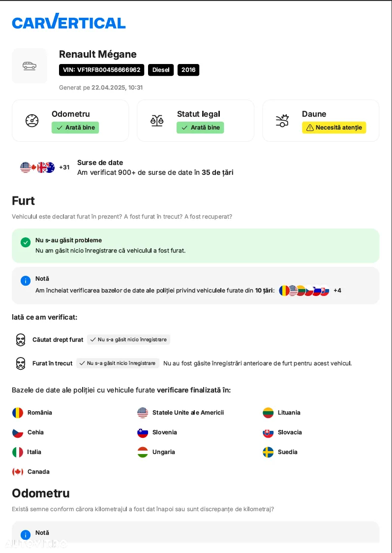Click the thief mask icon Căutat drept furat
This screenshot has height=553, width=392.
[x=21, y=340]
